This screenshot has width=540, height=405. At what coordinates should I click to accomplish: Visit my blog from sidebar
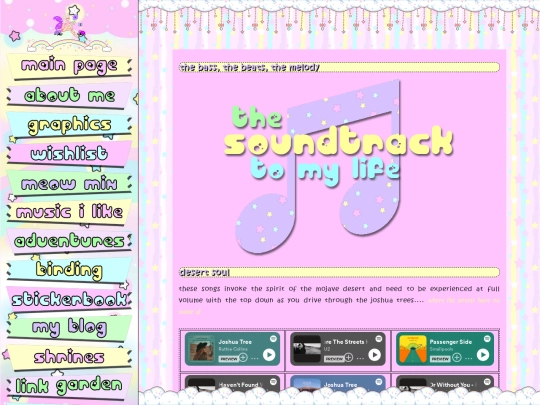point(69,328)
